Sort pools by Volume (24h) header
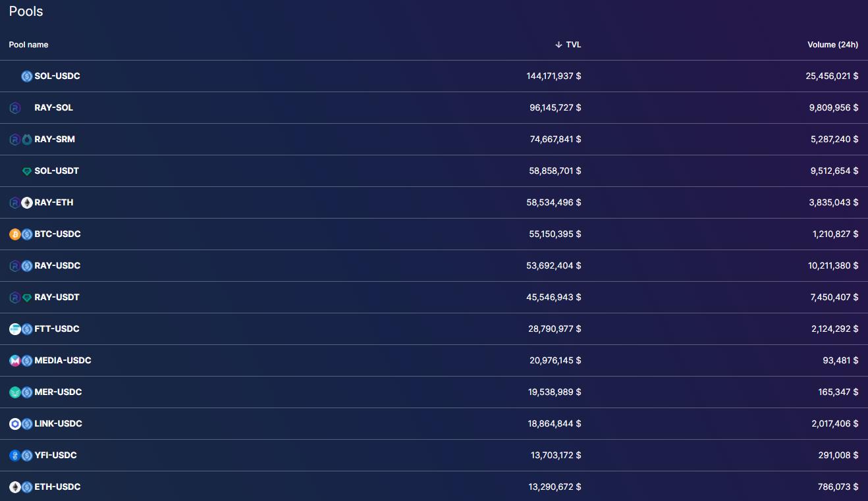Screen dimensions: 868x501 832,45
